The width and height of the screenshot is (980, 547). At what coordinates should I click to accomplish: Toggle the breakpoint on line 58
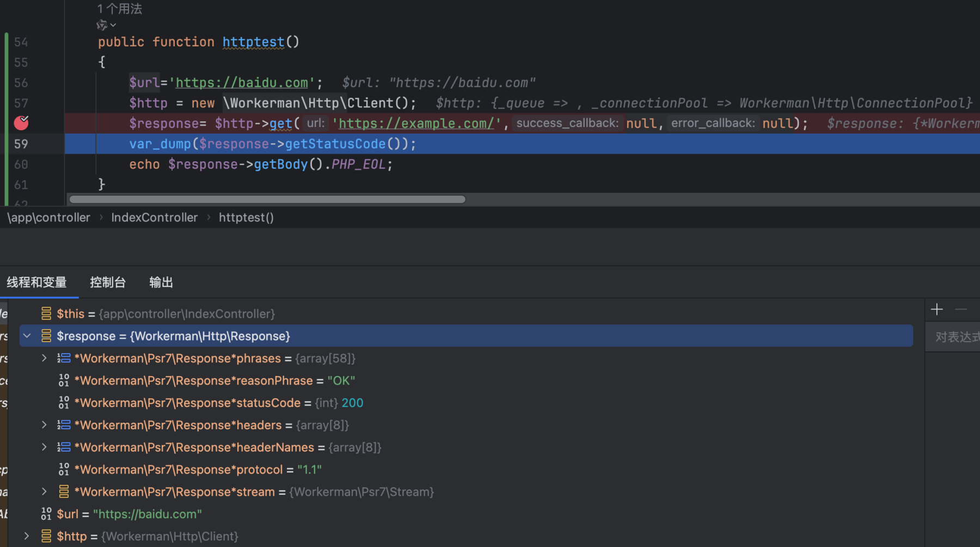coord(21,123)
